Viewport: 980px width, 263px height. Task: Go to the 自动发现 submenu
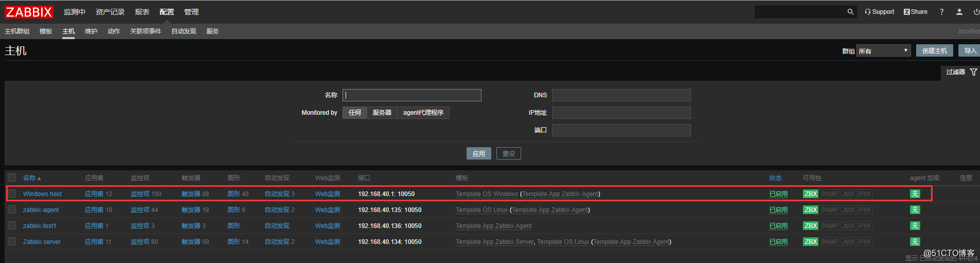tap(184, 31)
